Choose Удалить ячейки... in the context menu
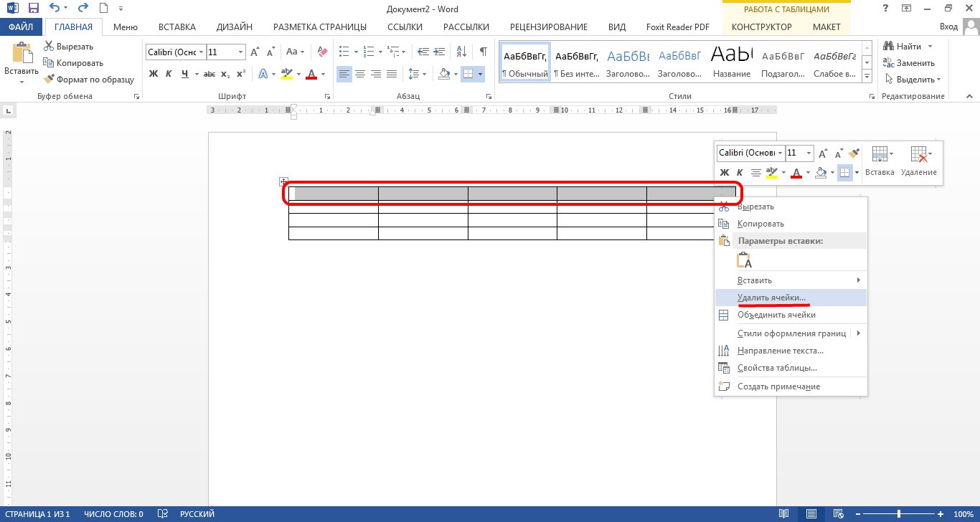Image resolution: width=980 pixels, height=522 pixels. click(x=791, y=298)
